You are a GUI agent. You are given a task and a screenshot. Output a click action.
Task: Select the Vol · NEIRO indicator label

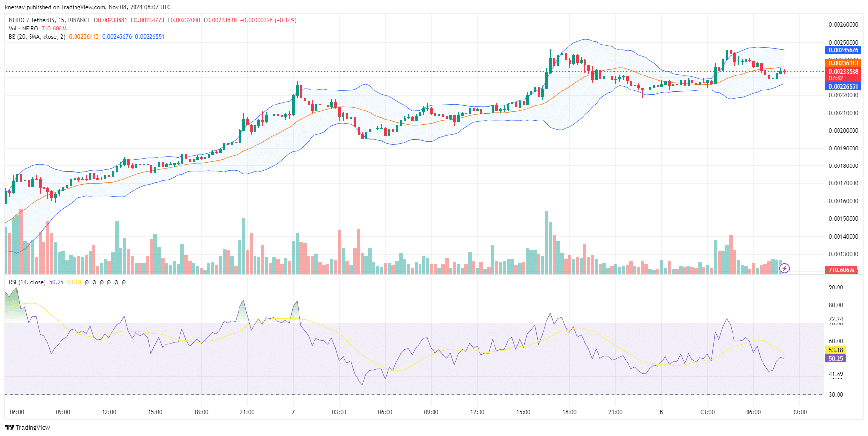(x=23, y=29)
